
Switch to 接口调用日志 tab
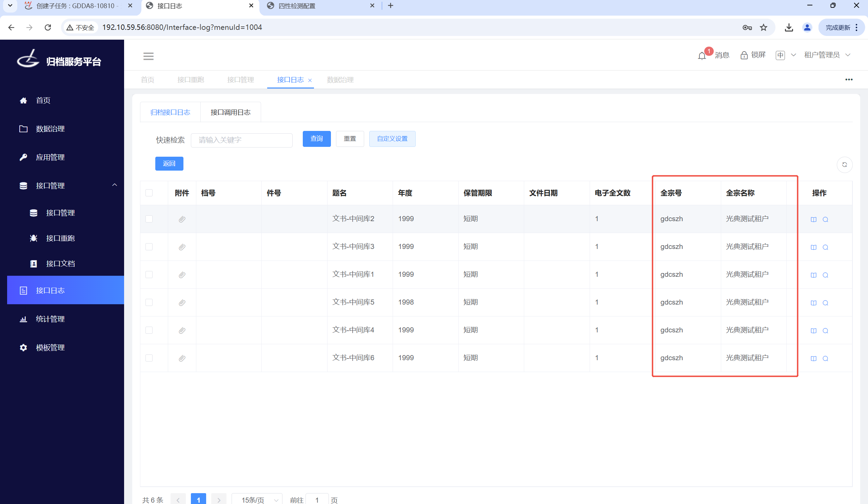click(231, 112)
